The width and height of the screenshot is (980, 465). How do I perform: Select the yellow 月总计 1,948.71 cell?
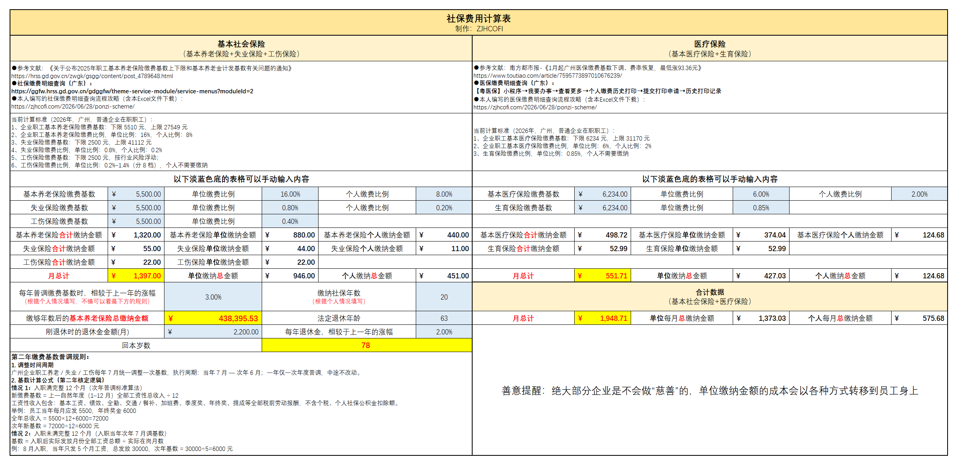[x=603, y=318]
